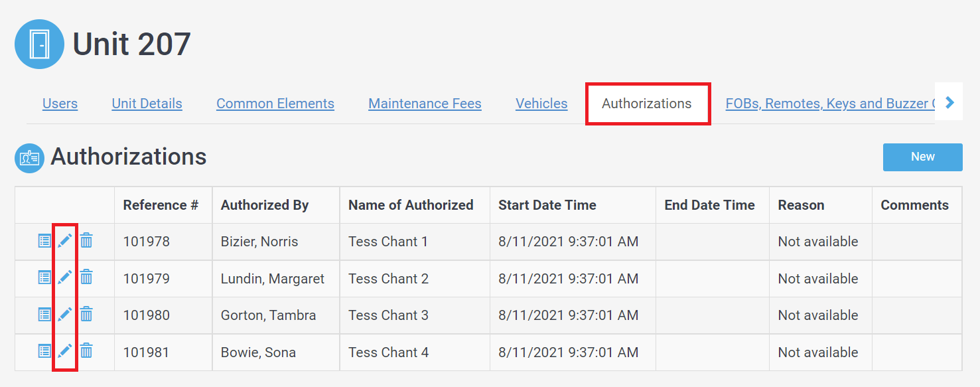Click pencil icon for Tess Chant 4
The image size is (980, 387).
pos(65,351)
